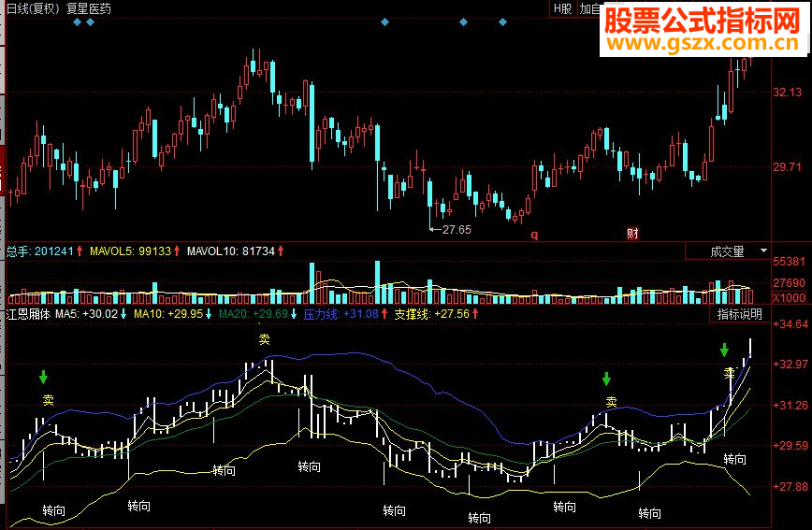Click the red q marker below candles
Viewport: 812px width, 530px height.
[534, 235]
